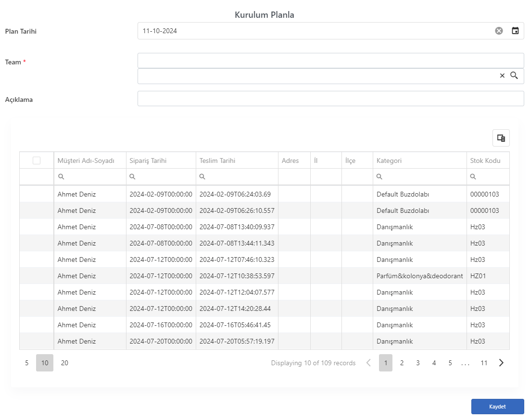Toggle the select-all rows checkbox

(37, 161)
